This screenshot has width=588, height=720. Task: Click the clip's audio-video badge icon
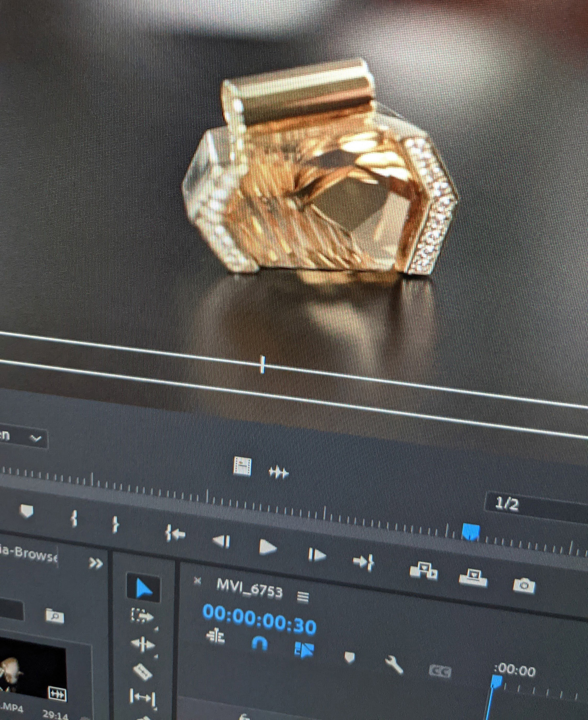pyautogui.click(x=57, y=694)
